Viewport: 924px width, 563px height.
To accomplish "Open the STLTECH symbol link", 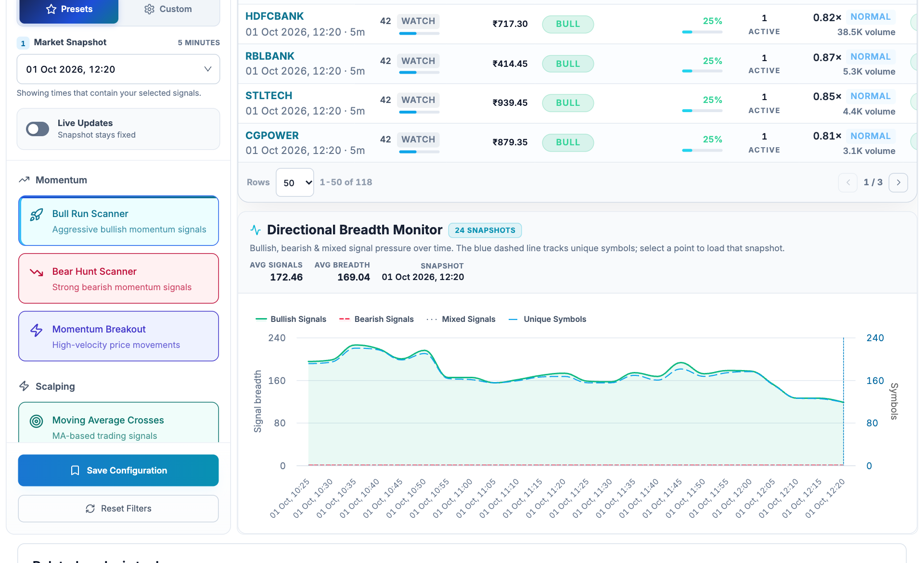I will click(x=269, y=96).
